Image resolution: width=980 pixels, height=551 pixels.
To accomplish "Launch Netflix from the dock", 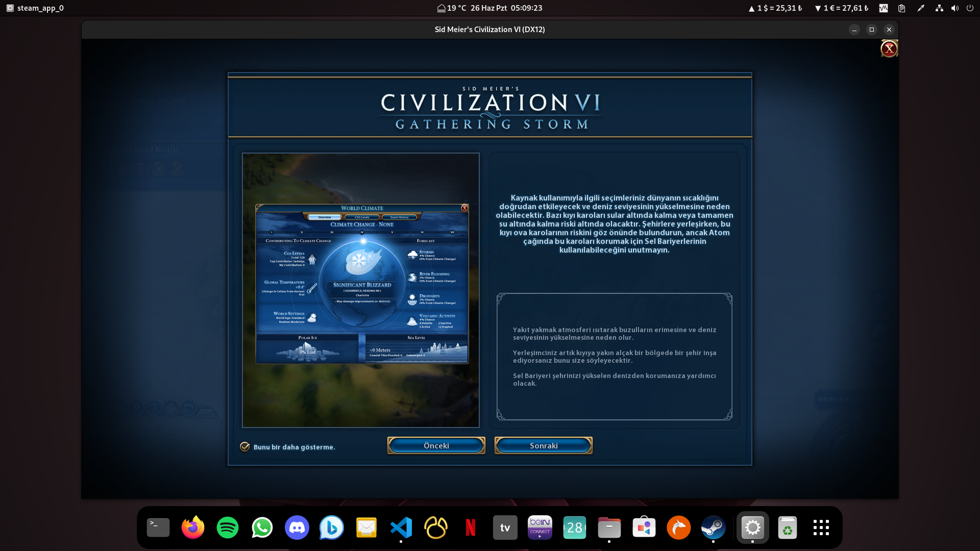I will click(471, 528).
